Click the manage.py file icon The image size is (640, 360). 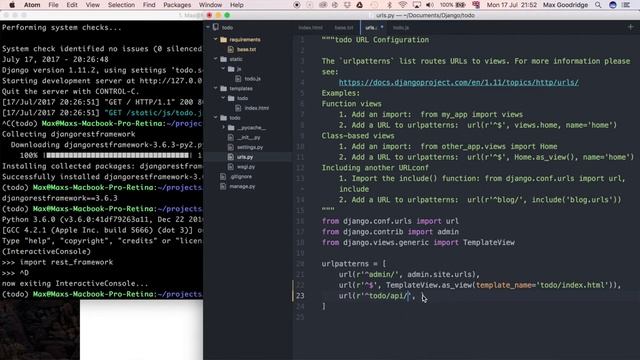pos(223,187)
